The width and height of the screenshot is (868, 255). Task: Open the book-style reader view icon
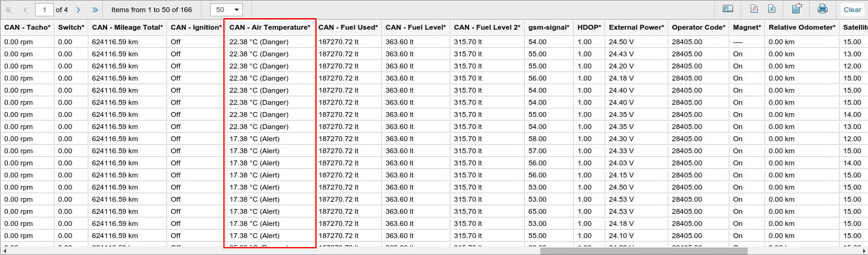click(728, 9)
